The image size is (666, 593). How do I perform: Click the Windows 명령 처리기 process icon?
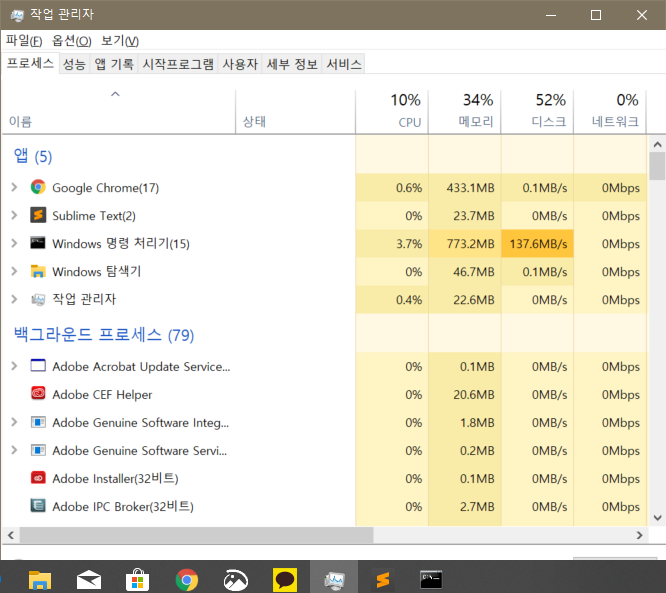tap(38, 243)
